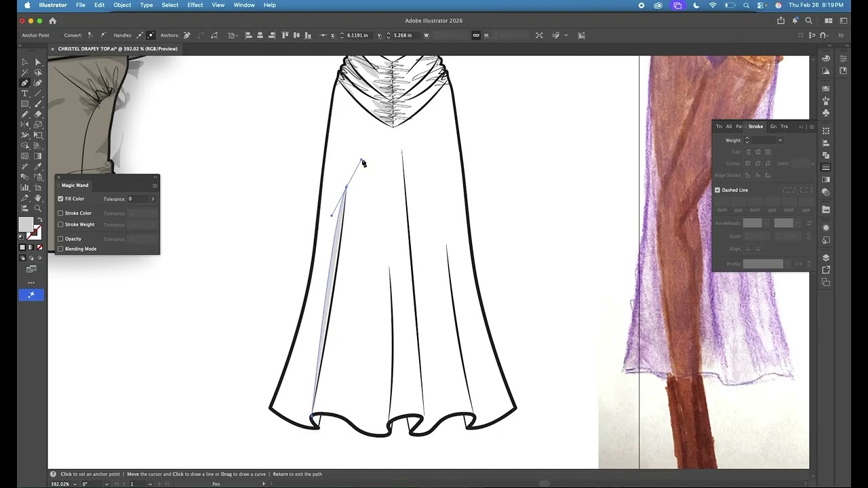868x488 pixels.
Task: Select the CHRISTEL DRAPEY TOP.ai document tab
Action: [117, 49]
